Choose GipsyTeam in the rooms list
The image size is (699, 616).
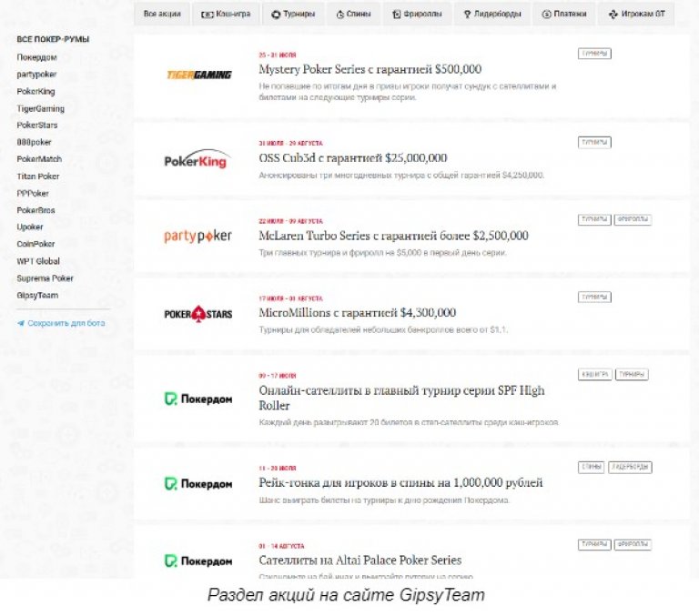37,295
